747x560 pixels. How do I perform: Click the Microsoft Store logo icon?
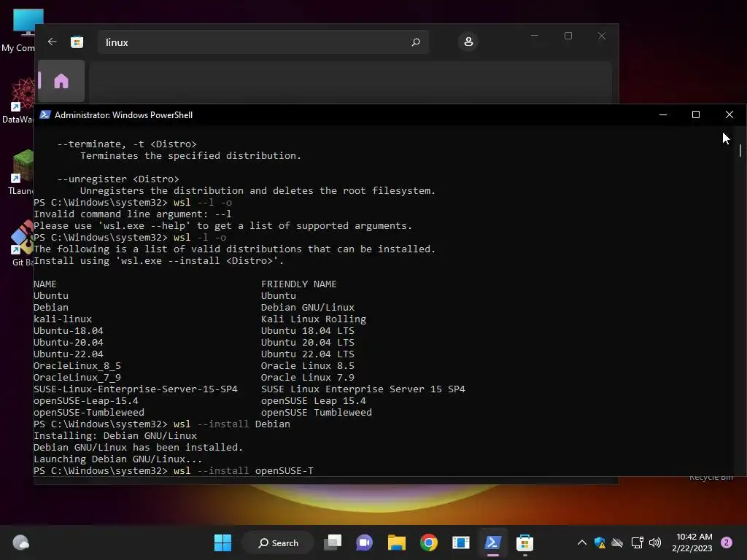77,42
